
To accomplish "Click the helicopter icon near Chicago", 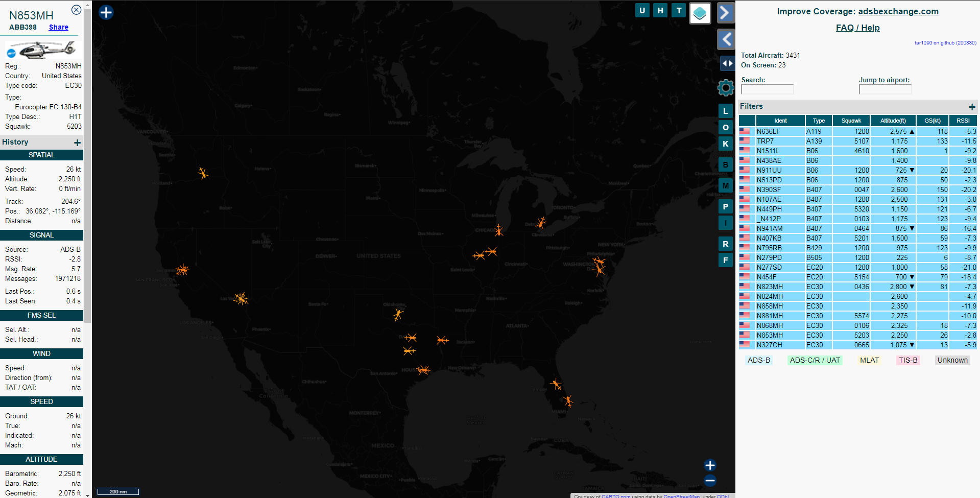I will [x=499, y=230].
